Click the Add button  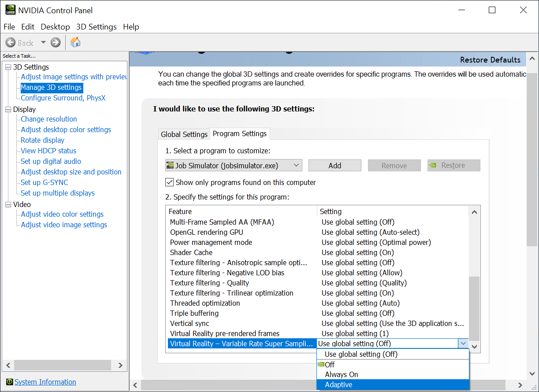coord(335,166)
